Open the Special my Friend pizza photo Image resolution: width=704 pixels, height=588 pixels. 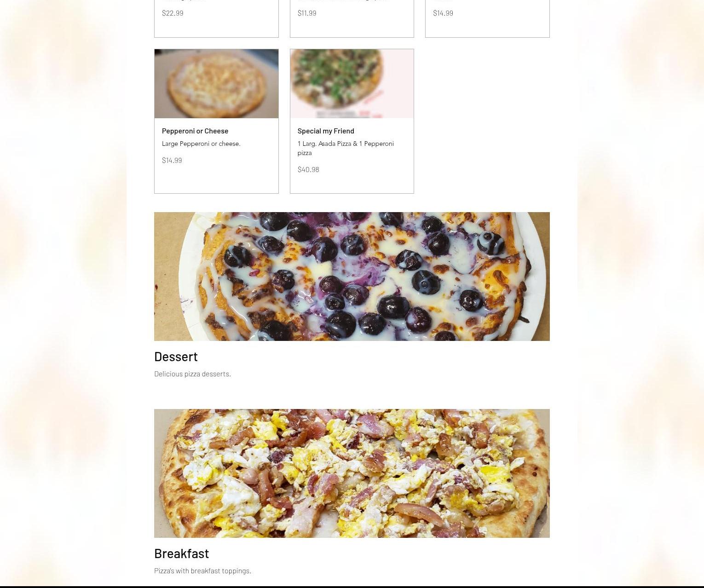[x=352, y=84]
